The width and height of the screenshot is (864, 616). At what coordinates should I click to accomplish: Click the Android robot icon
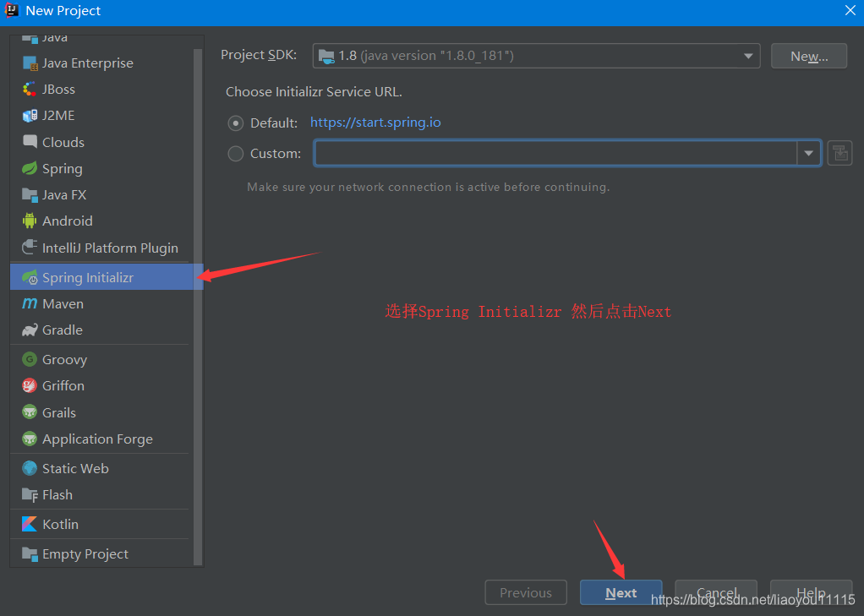tap(30, 221)
